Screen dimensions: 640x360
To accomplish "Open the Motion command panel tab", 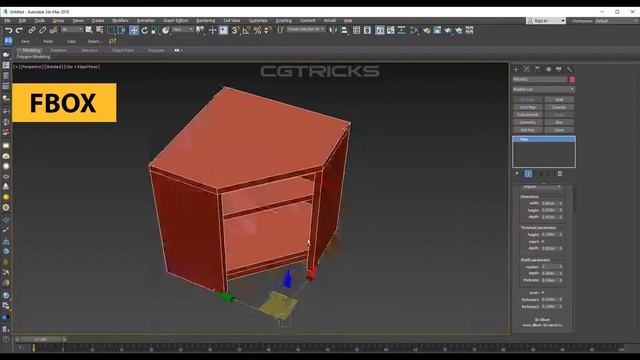I will pos(548,69).
